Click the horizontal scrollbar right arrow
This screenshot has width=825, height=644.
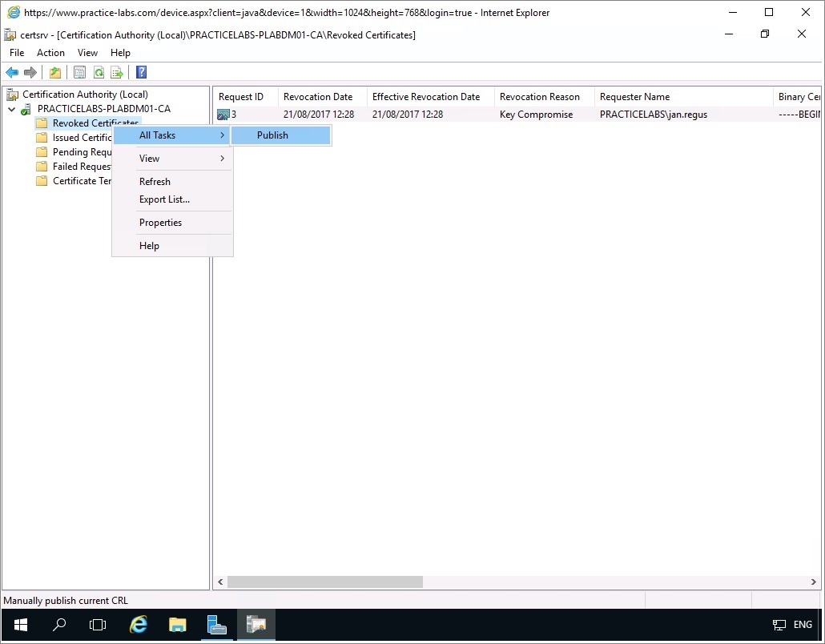coord(814,582)
